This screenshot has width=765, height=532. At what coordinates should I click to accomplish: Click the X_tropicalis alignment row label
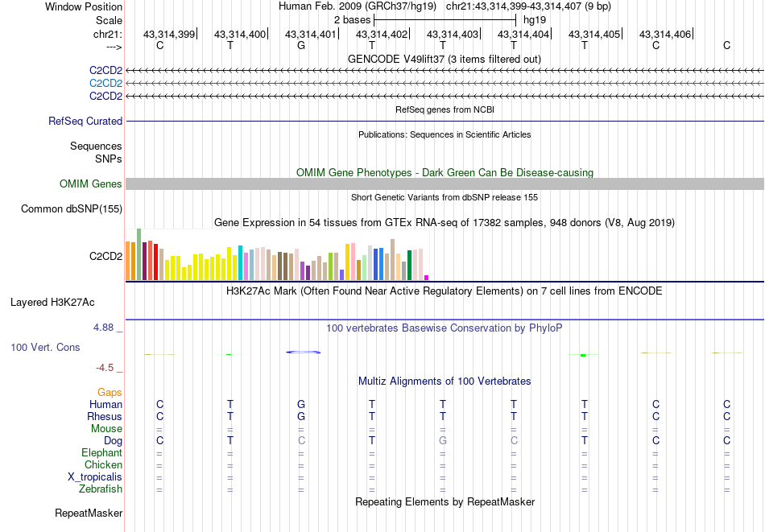click(95, 477)
